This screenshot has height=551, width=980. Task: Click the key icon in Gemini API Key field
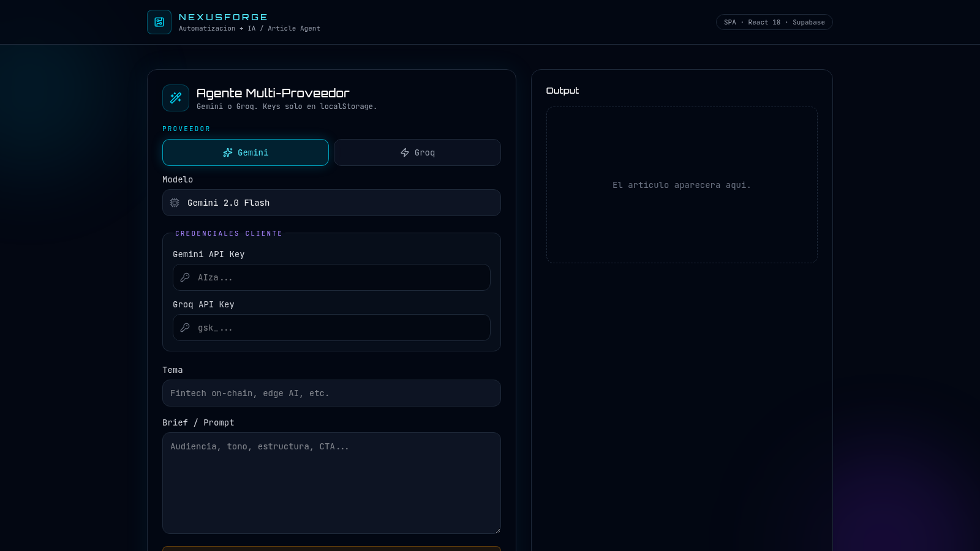(185, 277)
